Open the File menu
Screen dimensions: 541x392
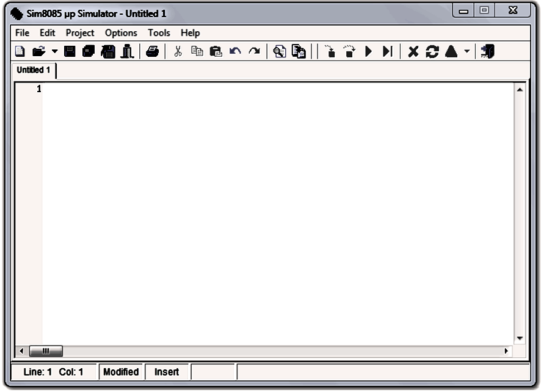pos(23,33)
